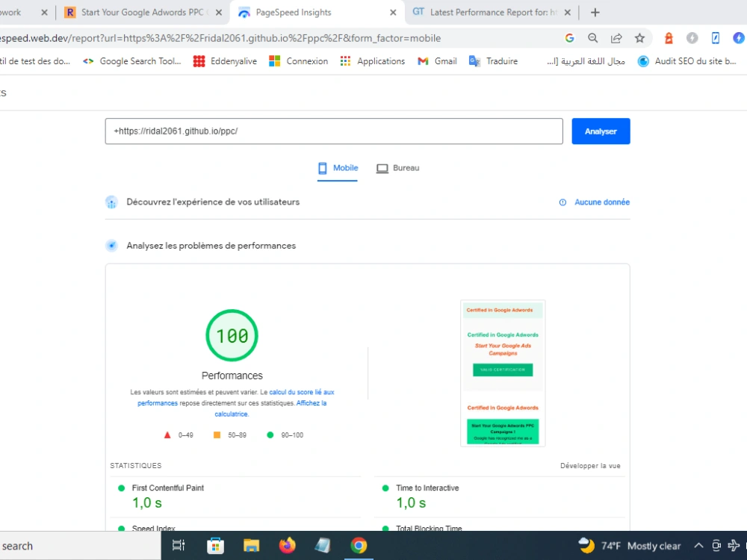Open the Google Search Tool bookmark
Screen dimensions: 747x560
click(132, 61)
